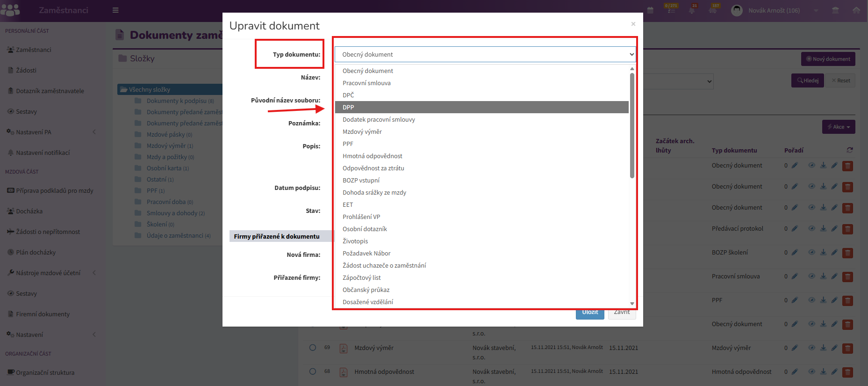
Task: Select radio button for row 69
Action: [313, 348]
